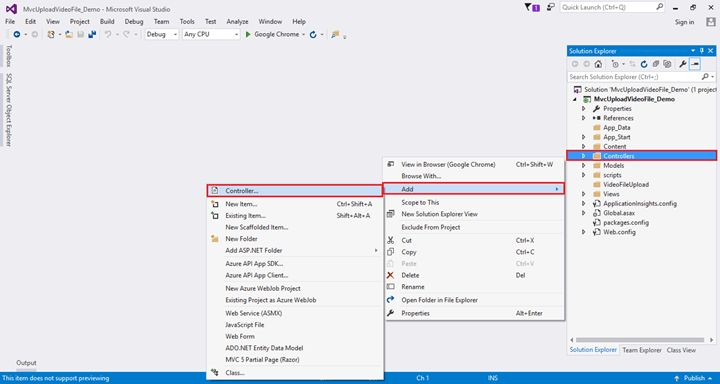
Task: Open the Build menu
Action: click(x=107, y=22)
